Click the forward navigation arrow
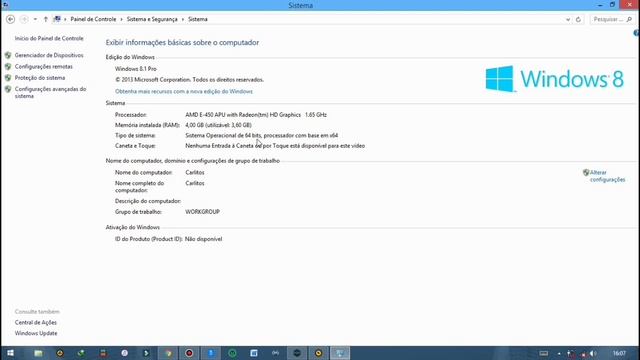The width and height of the screenshot is (640, 360). pyautogui.click(x=24, y=19)
